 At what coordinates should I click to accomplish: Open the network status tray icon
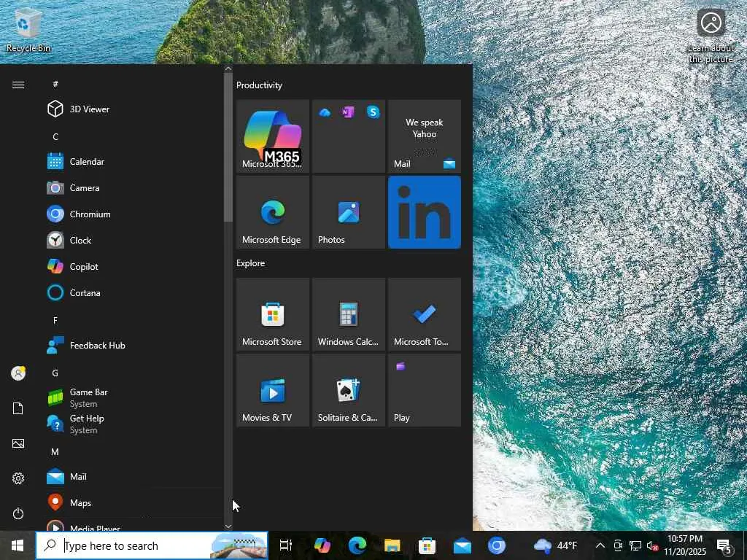point(635,545)
